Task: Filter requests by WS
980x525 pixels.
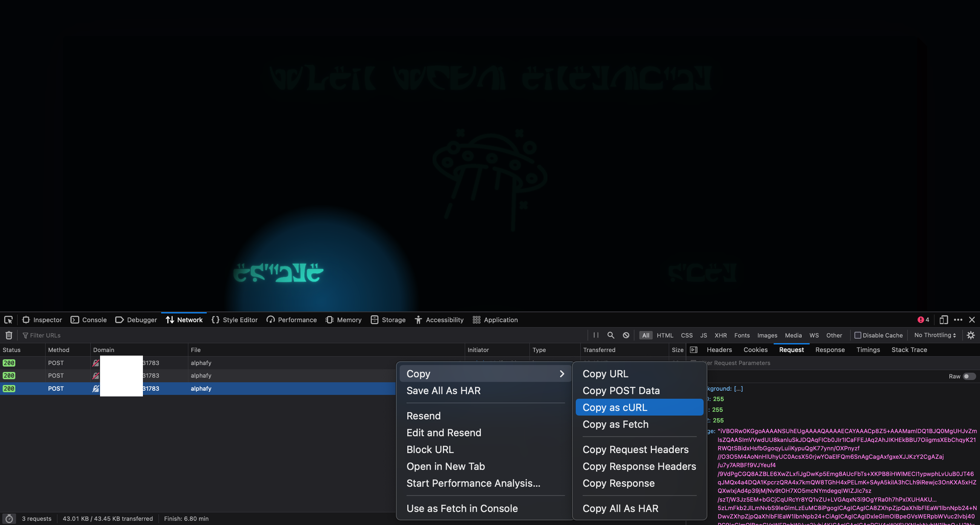Action: [x=814, y=335]
